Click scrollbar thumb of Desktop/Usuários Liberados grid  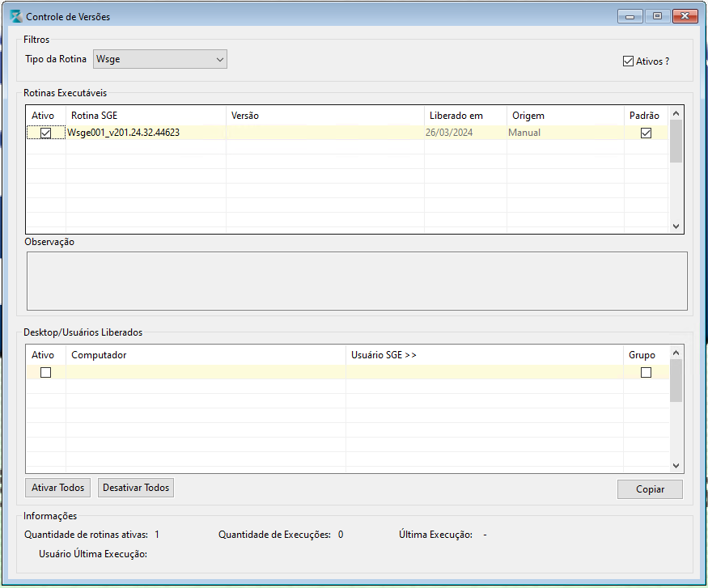click(676, 380)
